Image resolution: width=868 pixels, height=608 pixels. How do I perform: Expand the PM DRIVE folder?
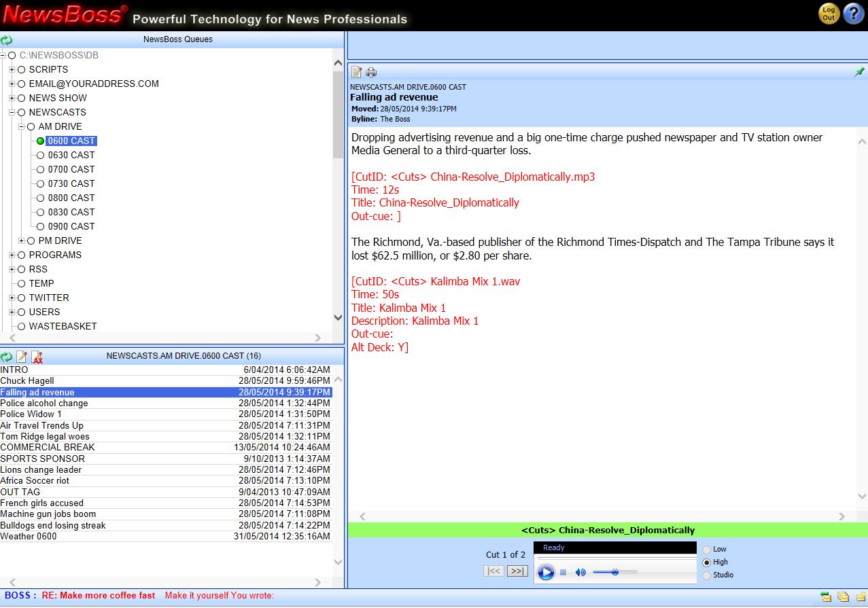tap(21, 240)
